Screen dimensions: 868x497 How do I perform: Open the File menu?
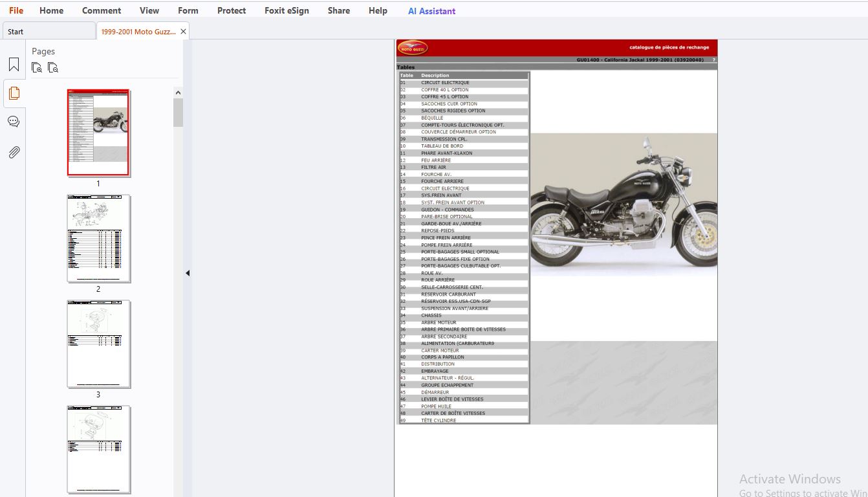(16, 10)
